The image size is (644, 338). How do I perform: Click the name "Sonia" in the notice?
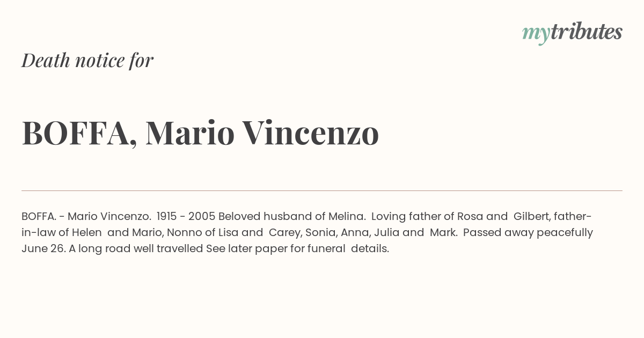[x=320, y=233]
